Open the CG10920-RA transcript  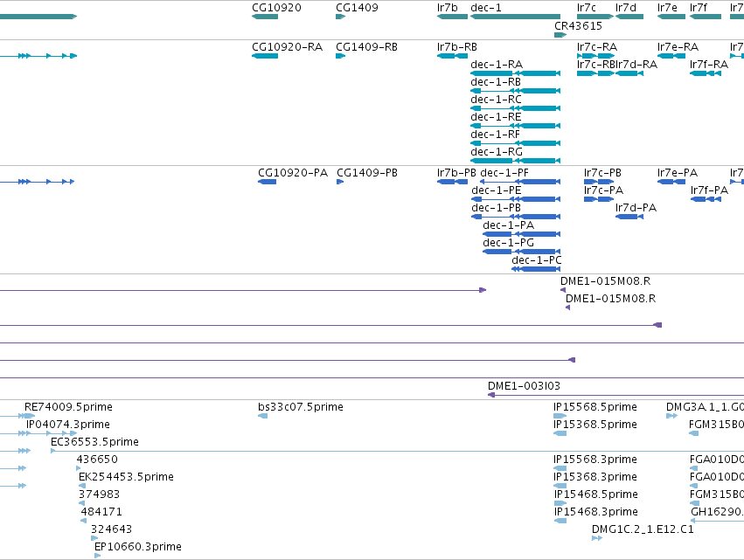[x=265, y=56]
